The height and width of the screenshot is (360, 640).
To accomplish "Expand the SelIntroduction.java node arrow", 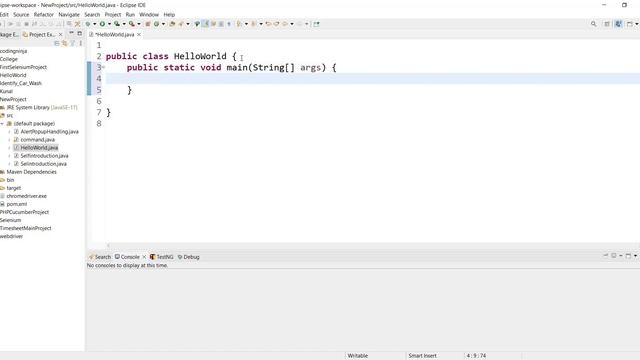I will [9, 164].
